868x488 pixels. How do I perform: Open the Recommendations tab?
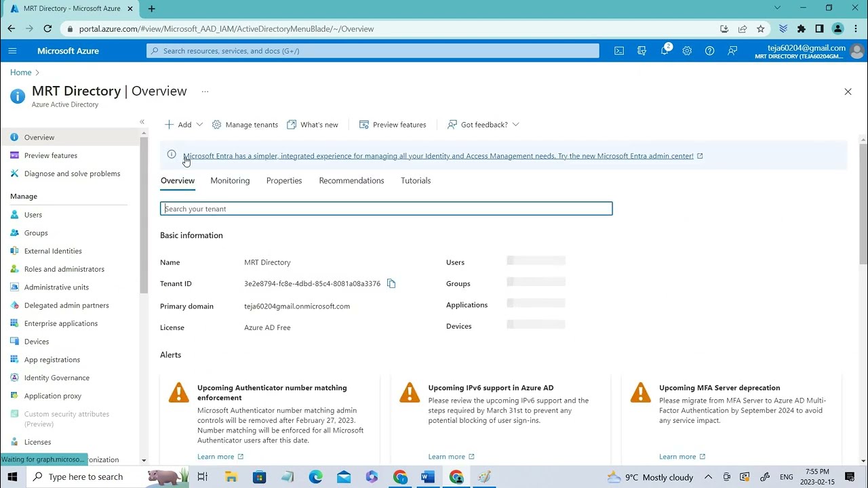[x=351, y=180]
